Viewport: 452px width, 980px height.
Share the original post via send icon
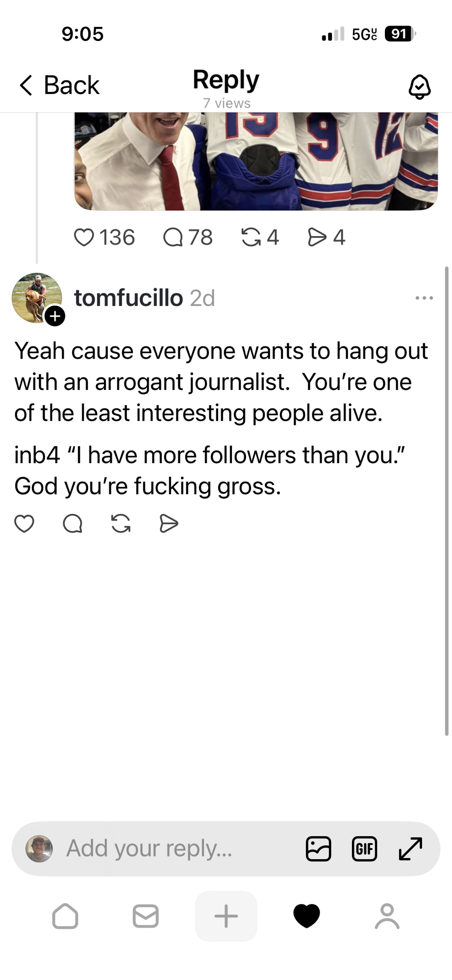point(317,238)
